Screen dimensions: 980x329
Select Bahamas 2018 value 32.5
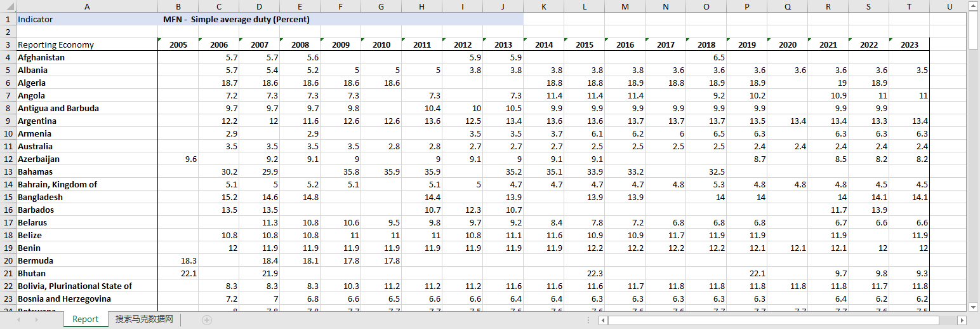pos(706,171)
